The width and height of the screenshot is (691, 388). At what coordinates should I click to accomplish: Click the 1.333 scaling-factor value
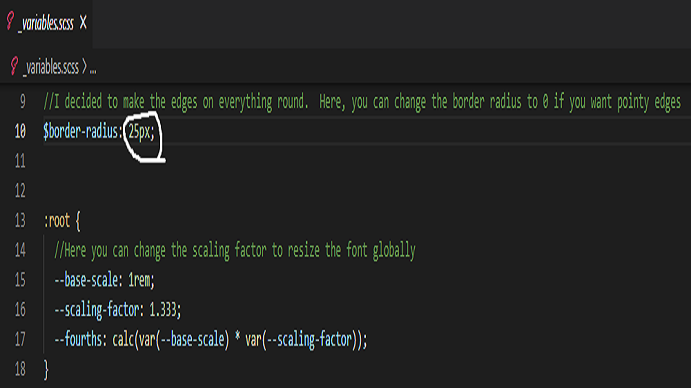163,310
